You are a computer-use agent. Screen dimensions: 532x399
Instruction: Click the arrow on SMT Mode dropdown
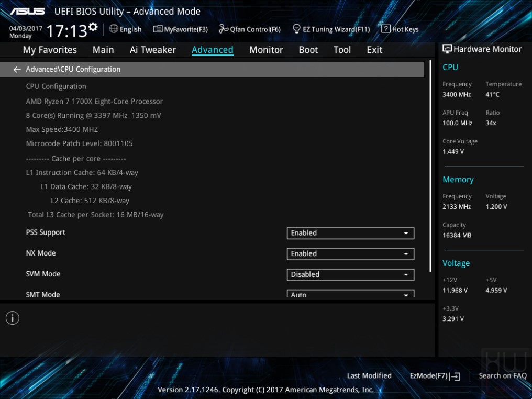(x=406, y=295)
